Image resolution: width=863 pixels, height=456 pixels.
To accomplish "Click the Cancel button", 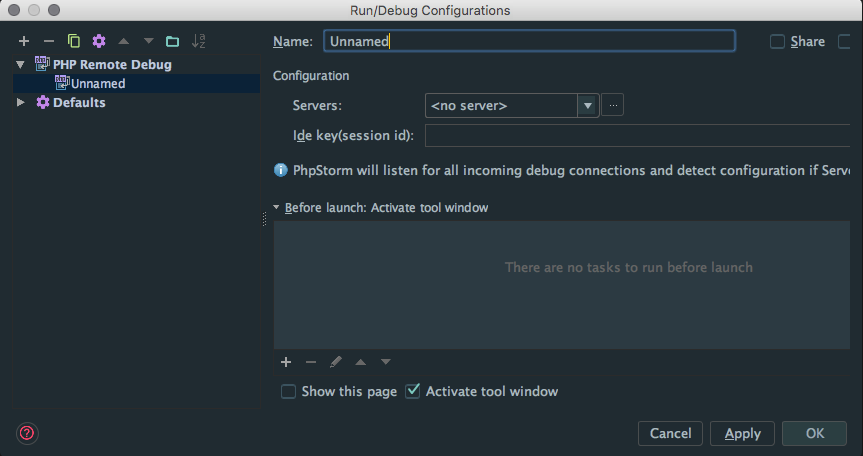I will tap(670, 433).
